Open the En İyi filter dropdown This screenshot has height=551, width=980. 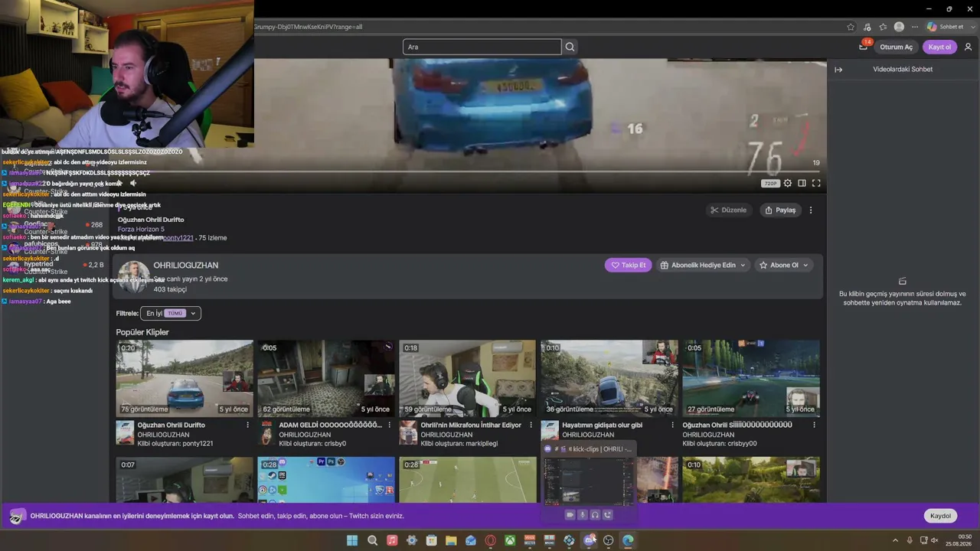171,313
